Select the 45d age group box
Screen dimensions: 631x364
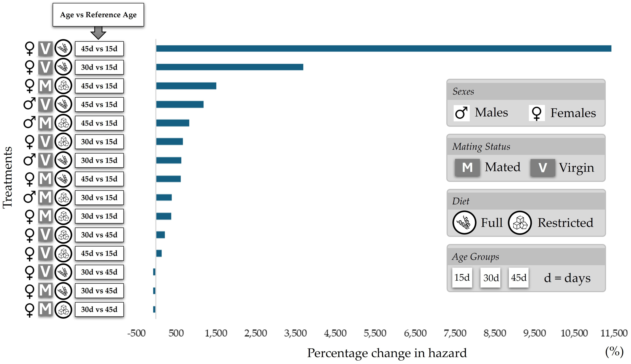(518, 278)
